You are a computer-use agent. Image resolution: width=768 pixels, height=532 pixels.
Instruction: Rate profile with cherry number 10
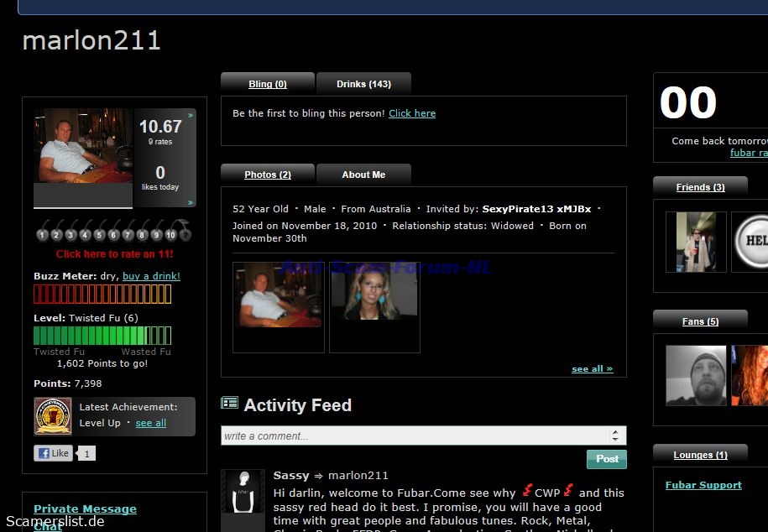point(170,233)
